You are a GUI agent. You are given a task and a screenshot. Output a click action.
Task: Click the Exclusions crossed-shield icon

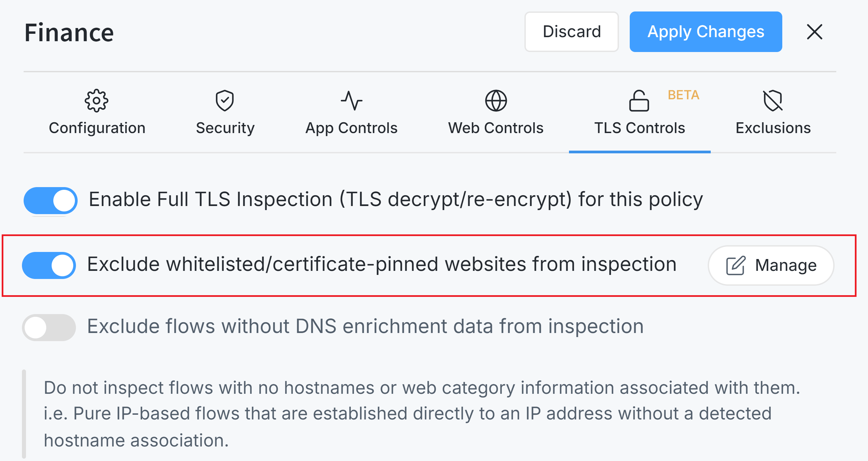coord(773,101)
